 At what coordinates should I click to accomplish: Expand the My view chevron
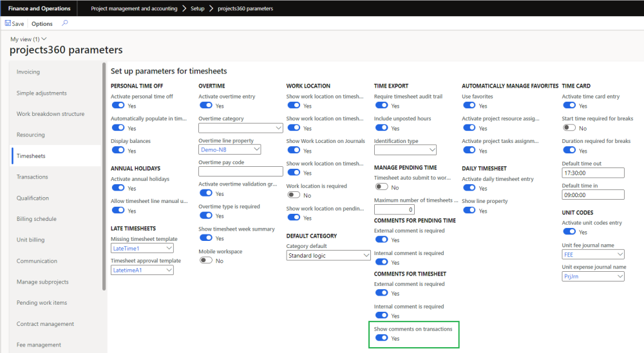coord(44,39)
